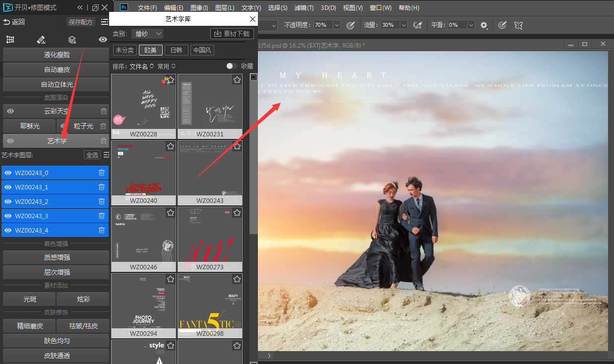
Task: Favorite the WZ00240 thumbnail star
Action: coord(171,146)
